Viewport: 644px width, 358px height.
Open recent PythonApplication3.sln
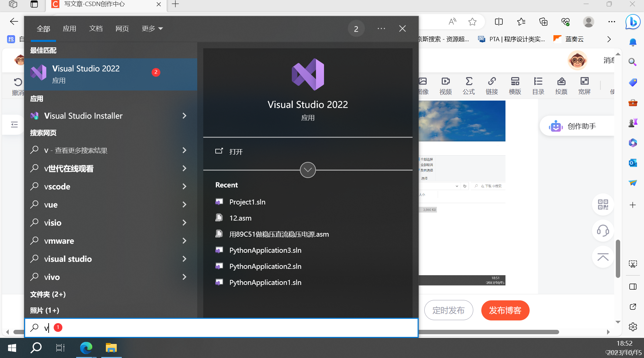tap(258, 250)
